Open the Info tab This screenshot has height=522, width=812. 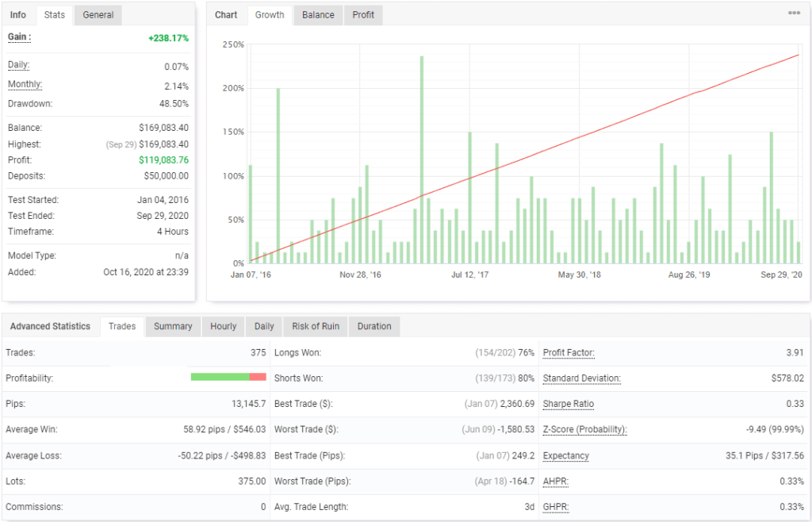click(x=17, y=14)
